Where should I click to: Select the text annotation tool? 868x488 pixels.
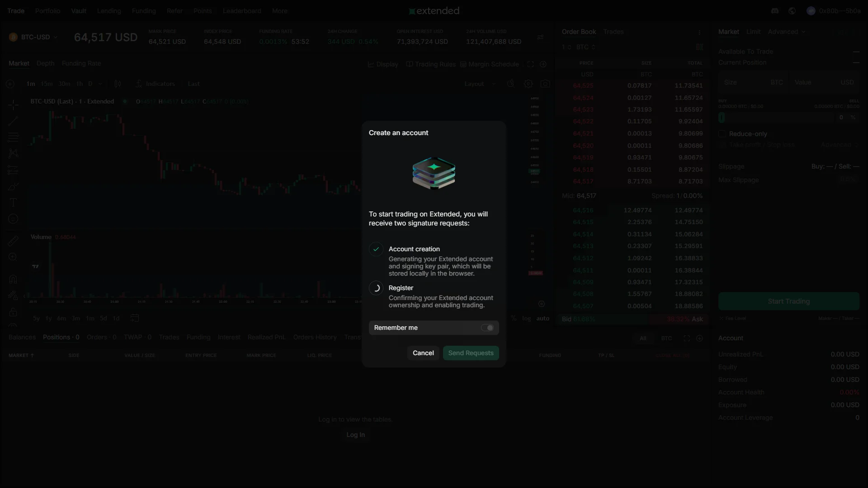[13, 202]
